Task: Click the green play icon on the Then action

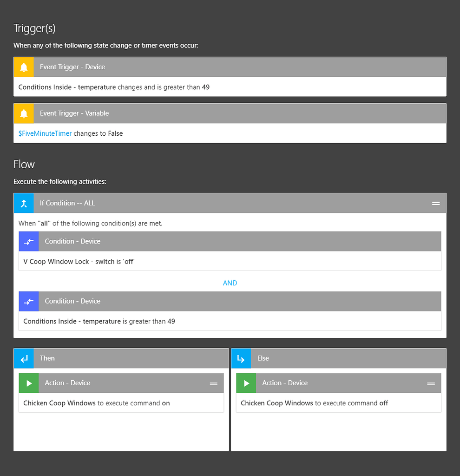Action: click(28, 383)
